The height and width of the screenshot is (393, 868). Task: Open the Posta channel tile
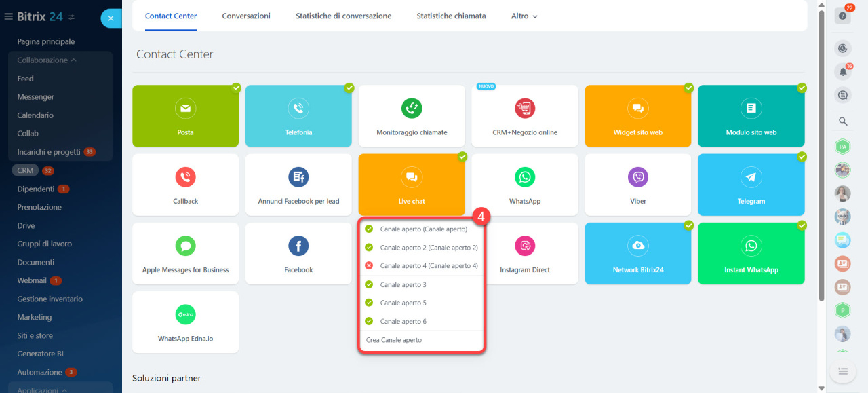[185, 116]
